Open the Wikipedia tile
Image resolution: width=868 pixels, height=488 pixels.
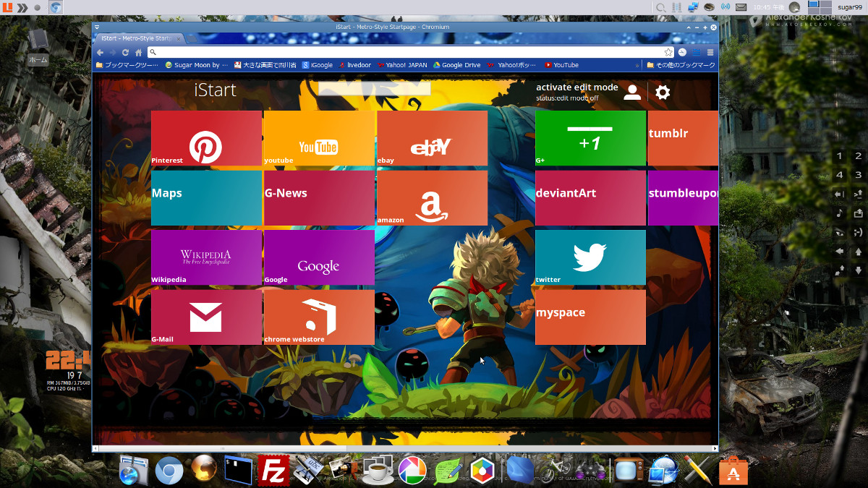[206, 257]
